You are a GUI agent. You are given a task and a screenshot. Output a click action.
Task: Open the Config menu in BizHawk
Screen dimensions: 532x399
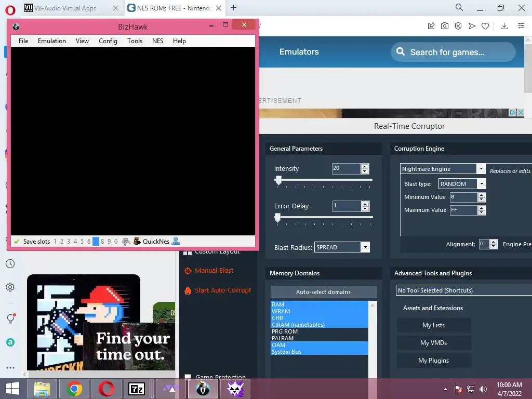point(108,41)
